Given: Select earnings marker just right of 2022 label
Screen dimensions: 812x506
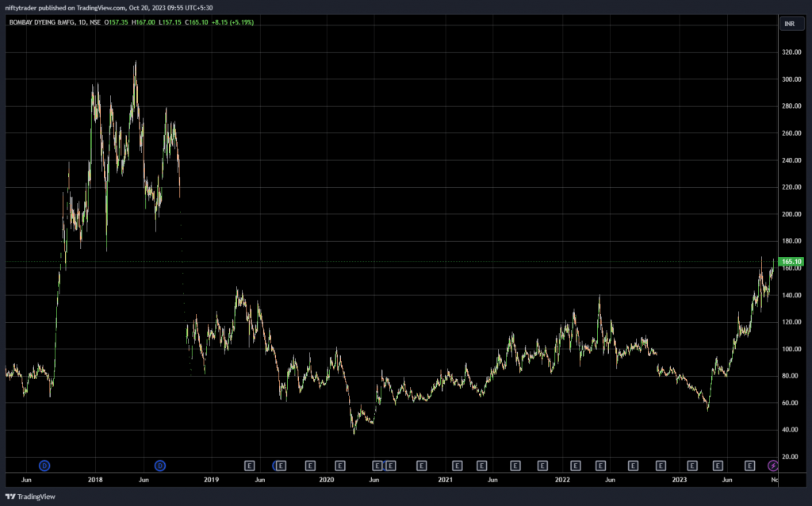Looking at the screenshot, I should [x=576, y=466].
